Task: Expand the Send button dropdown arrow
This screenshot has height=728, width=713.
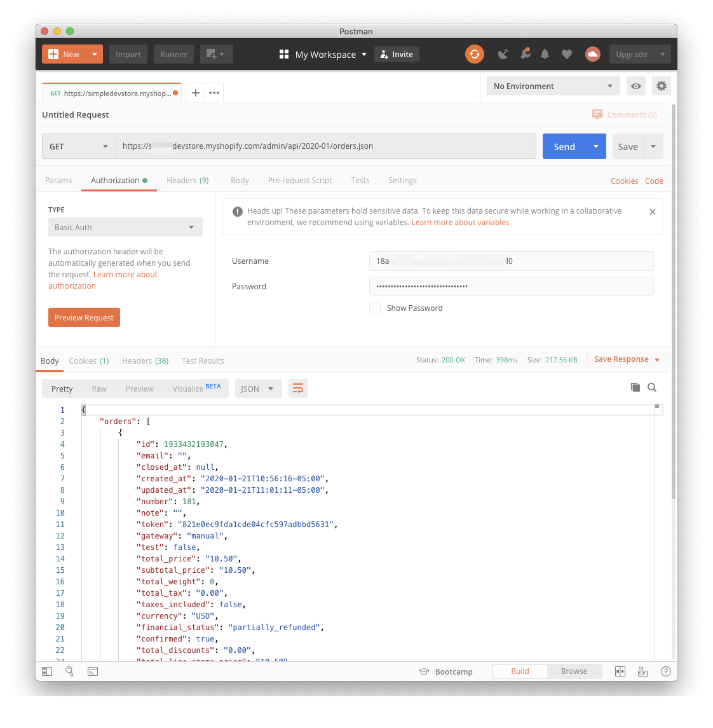Action: point(596,147)
